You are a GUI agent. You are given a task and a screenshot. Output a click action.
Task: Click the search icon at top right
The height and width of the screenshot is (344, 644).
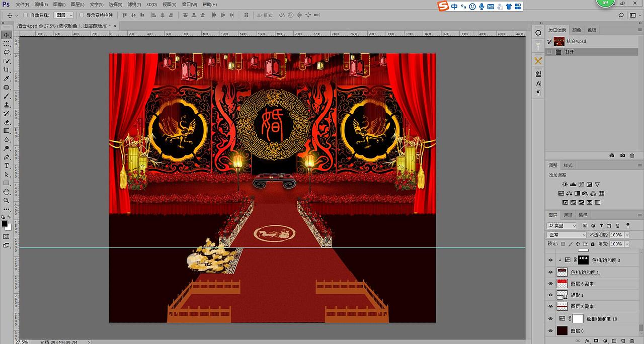[x=622, y=16]
